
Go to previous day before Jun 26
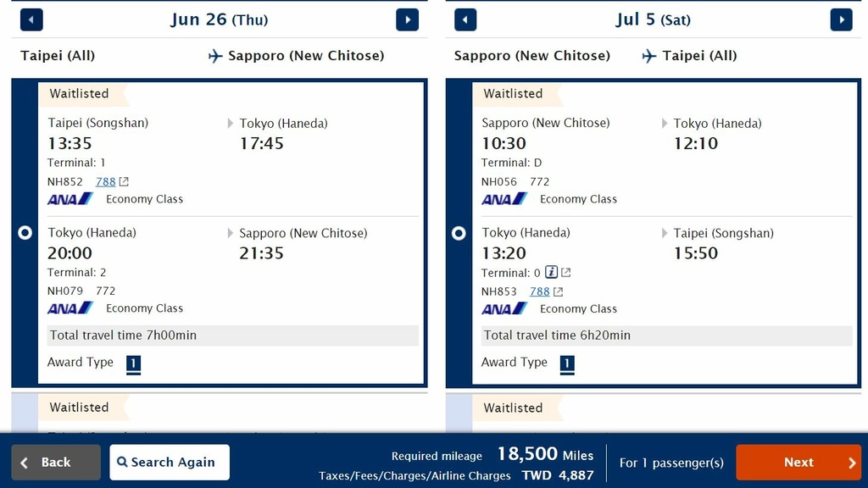(x=31, y=19)
